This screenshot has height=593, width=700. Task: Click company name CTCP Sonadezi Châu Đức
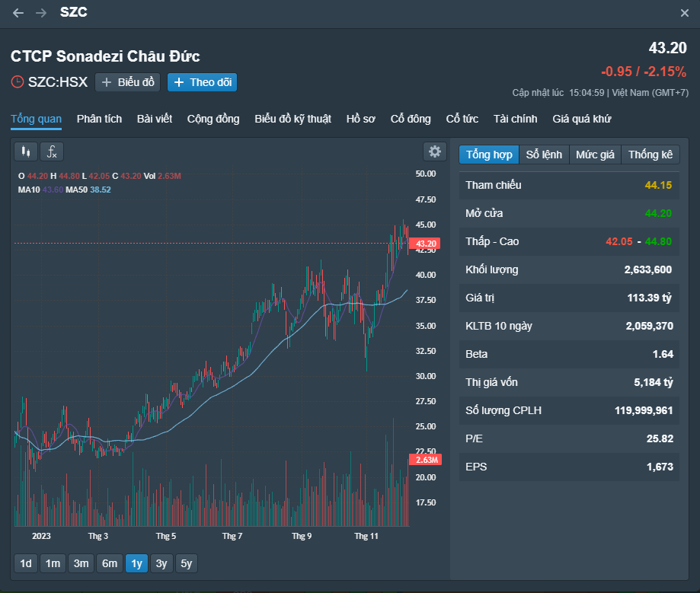[x=105, y=56]
